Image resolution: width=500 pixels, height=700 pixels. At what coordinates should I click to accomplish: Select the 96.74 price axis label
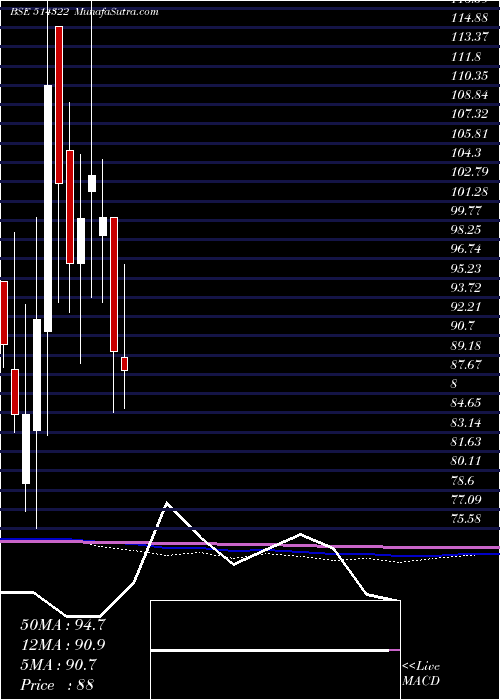pos(466,249)
